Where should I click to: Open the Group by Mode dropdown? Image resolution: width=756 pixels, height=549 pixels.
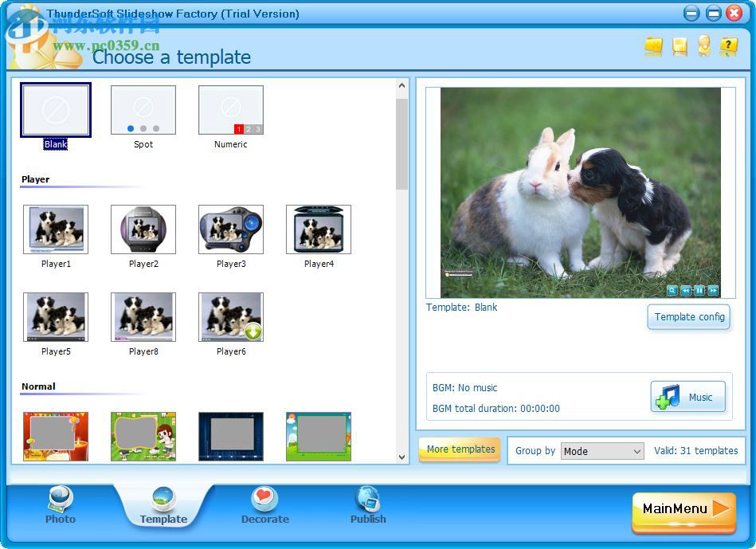coord(602,451)
